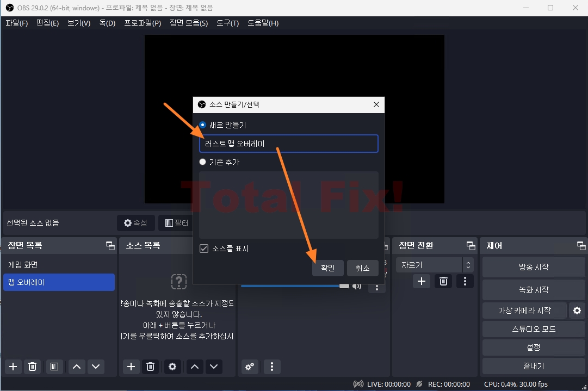Image resolution: width=588 pixels, height=391 pixels.
Task: Mute audio via speaker icon
Action: 357,287
